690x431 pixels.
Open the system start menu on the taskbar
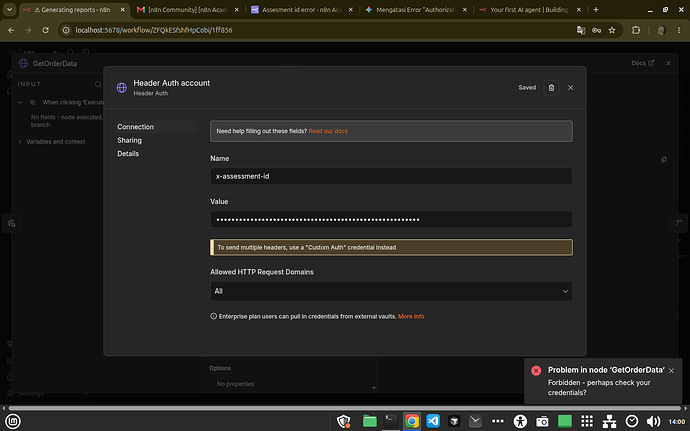(x=13, y=421)
